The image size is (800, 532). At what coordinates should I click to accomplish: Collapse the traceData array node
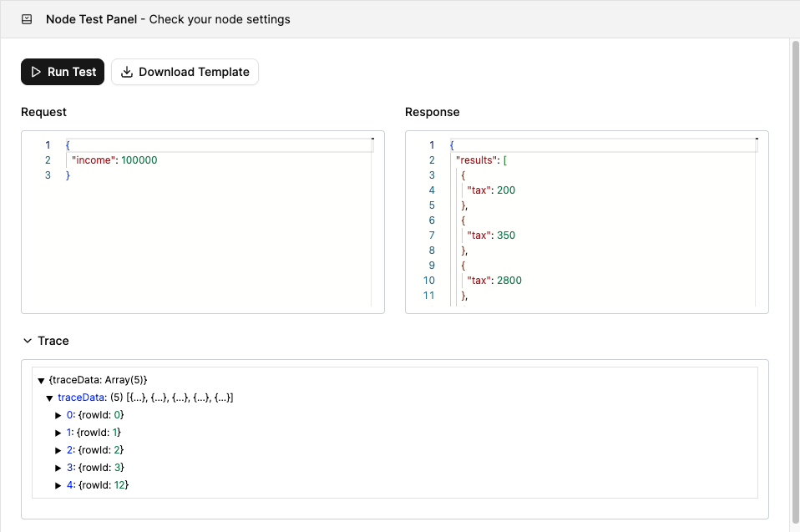[x=49, y=398]
